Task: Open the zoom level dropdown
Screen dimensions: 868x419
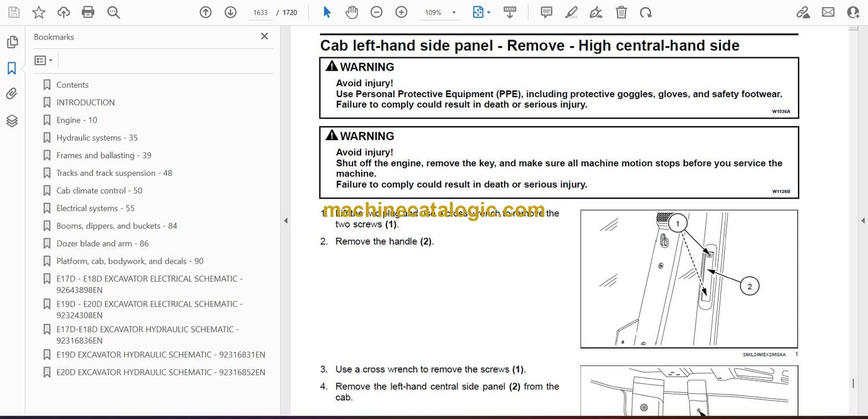Action: (x=454, y=13)
